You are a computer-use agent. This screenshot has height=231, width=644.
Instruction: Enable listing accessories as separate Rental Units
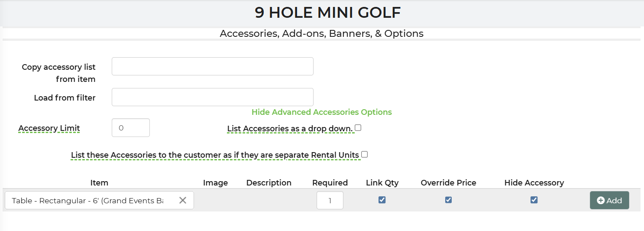(x=365, y=154)
